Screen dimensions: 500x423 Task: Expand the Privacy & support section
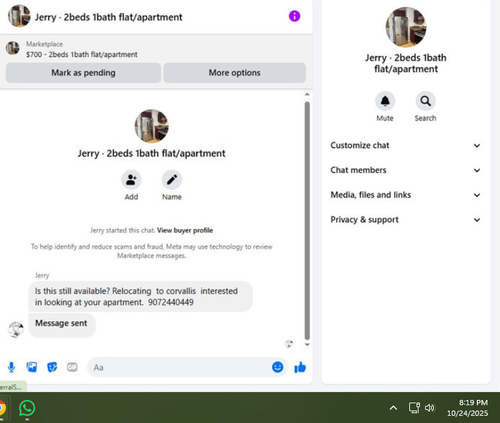click(406, 220)
